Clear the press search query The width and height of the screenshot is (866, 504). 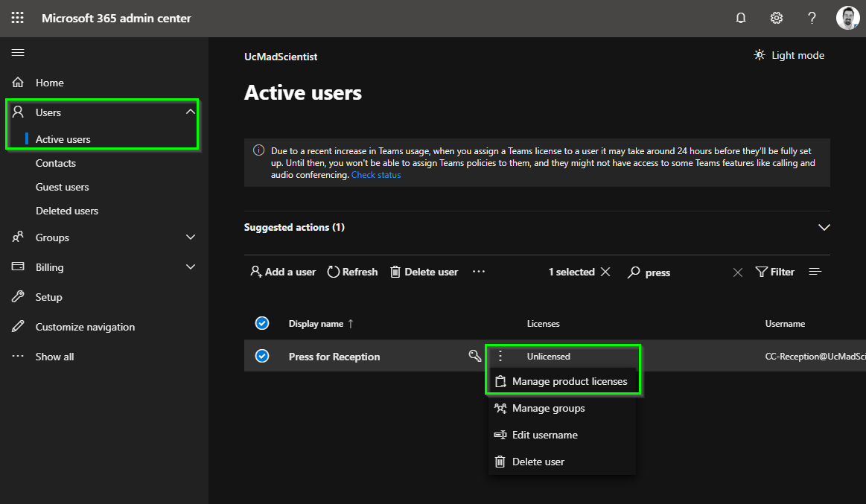pyautogui.click(x=737, y=272)
